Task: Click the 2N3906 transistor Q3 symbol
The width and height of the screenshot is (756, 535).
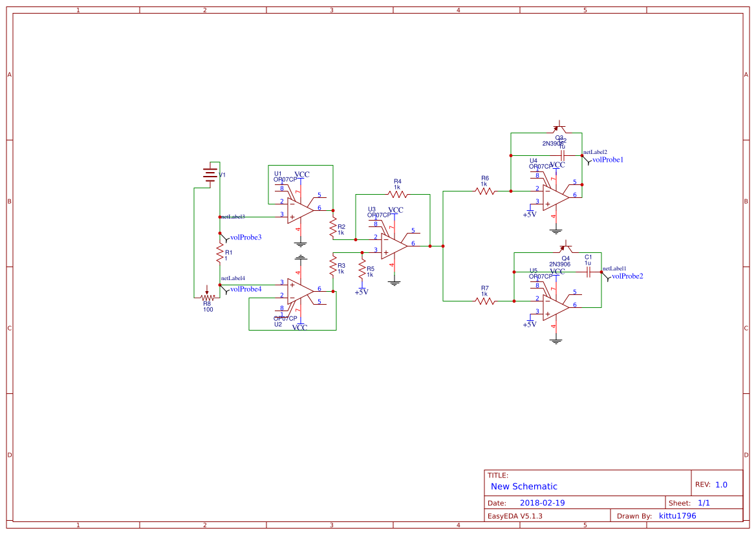Action: 559,127
